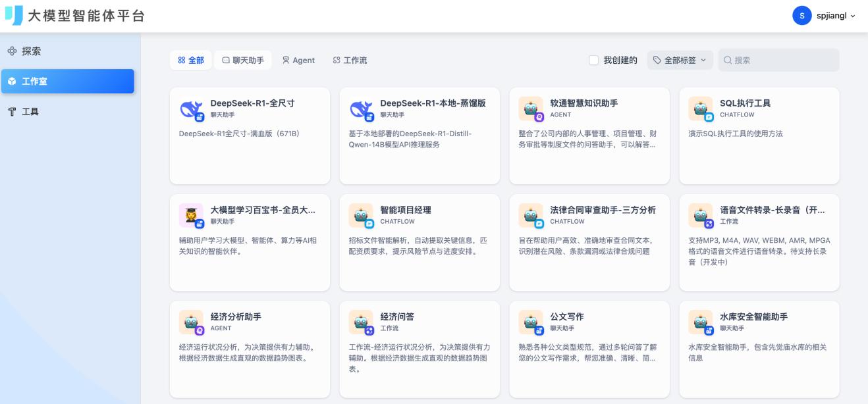
Task: Click the DeepSeek-R1-全尺寸 whale icon
Action: point(192,109)
